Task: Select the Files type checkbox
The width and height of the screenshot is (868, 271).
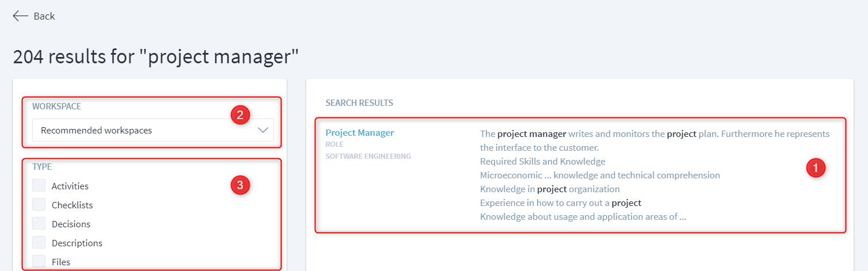Action: 39,261
